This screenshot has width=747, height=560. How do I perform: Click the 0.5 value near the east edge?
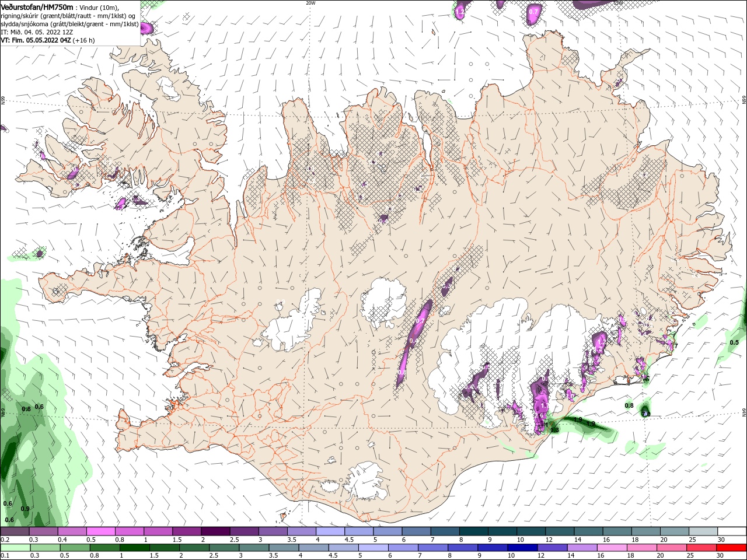click(x=734, y=342)
